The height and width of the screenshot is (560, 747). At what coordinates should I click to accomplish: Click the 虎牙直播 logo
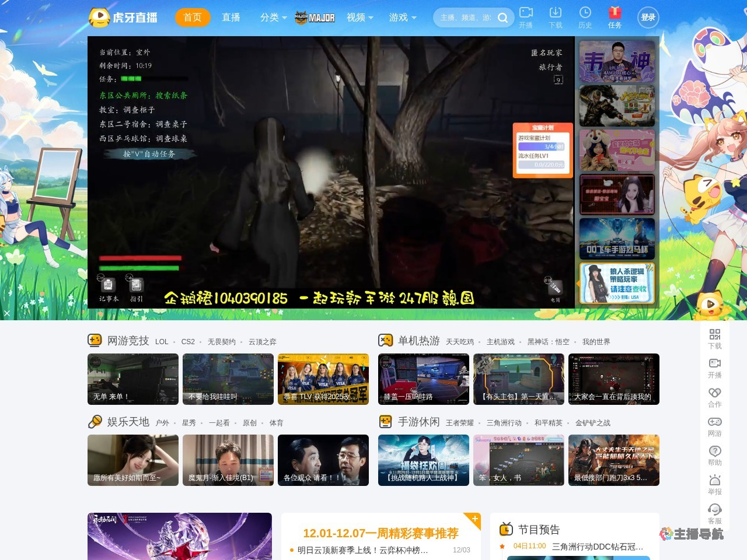pyautogui.click(x=123, y=16)
